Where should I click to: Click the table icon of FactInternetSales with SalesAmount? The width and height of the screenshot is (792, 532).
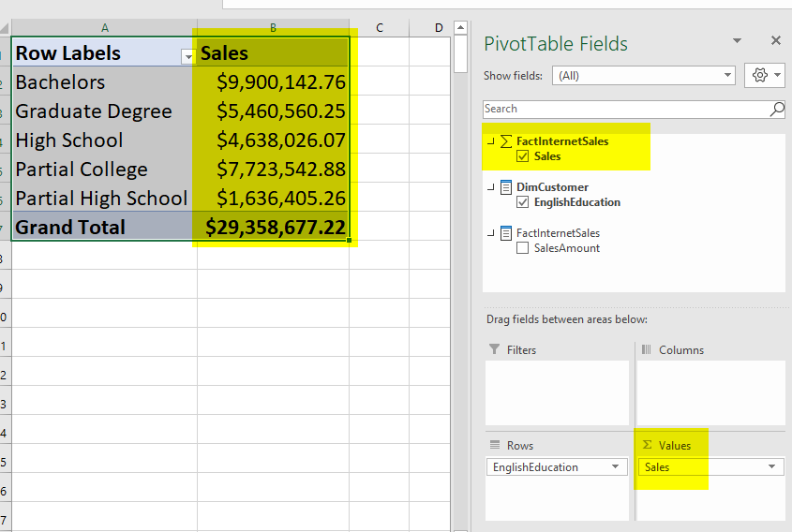click(506, 233)
